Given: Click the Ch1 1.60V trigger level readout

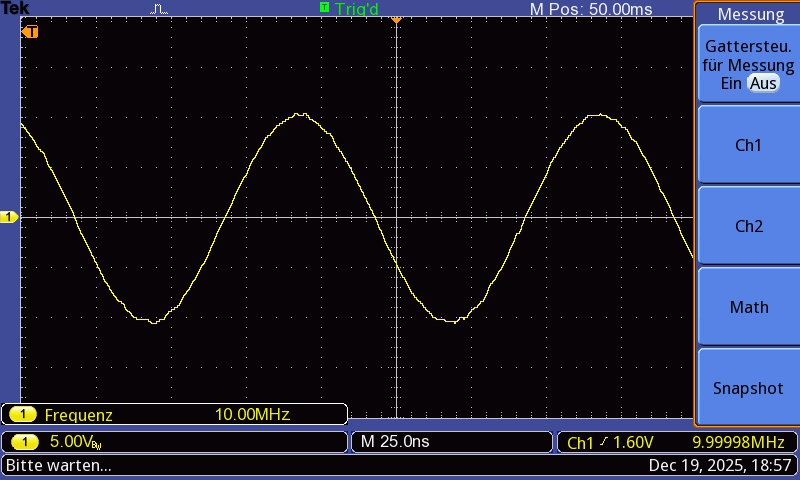Looking at the screenshot, I should [x=610, y=442].
